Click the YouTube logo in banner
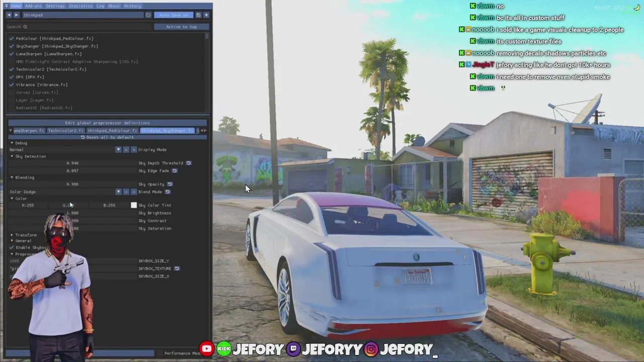Viewport: 644px width, 362px height. pyautogui.click(x=206, y=349)
